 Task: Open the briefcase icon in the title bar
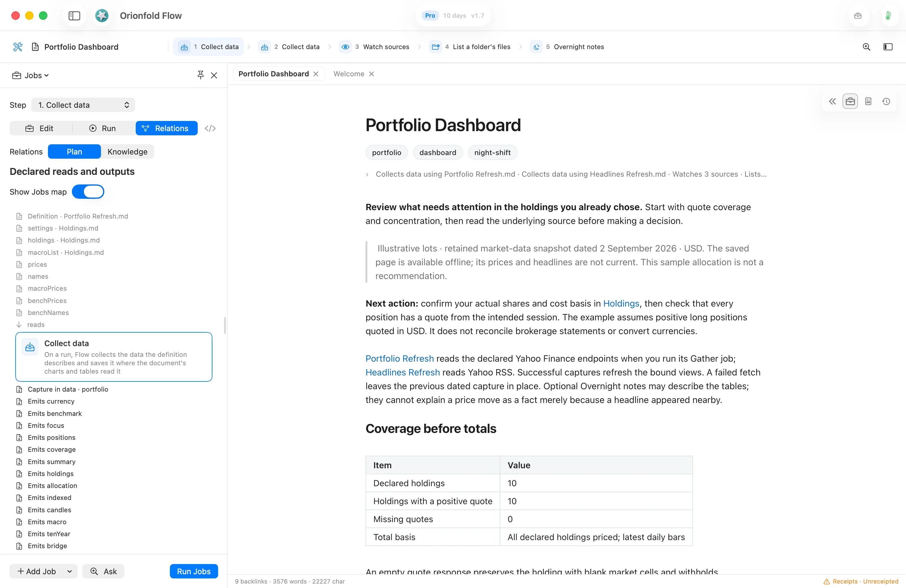point(858,16)
